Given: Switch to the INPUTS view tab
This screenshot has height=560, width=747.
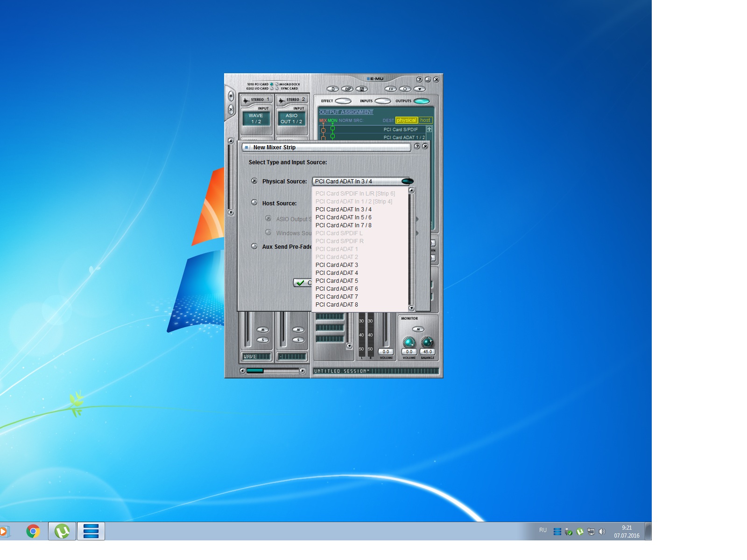Looking at the screenshot, I should coord(383,101).
